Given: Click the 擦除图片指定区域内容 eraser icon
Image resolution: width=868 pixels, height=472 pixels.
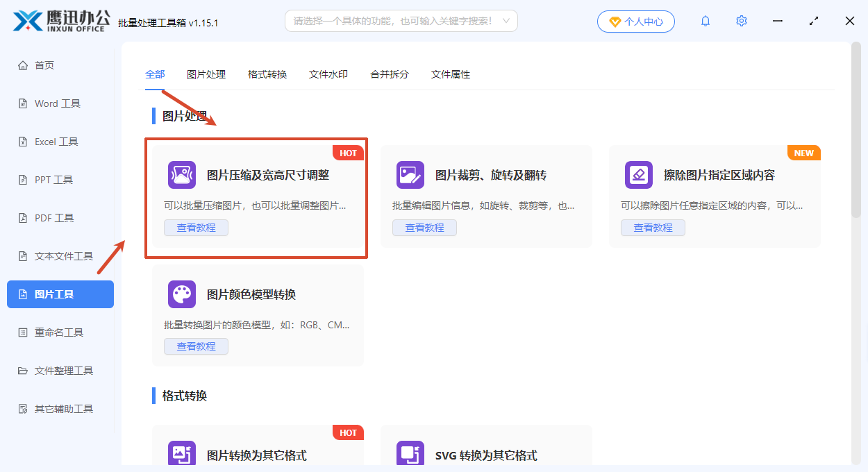Looking at the screenshot, I should [x=639, y=176].
